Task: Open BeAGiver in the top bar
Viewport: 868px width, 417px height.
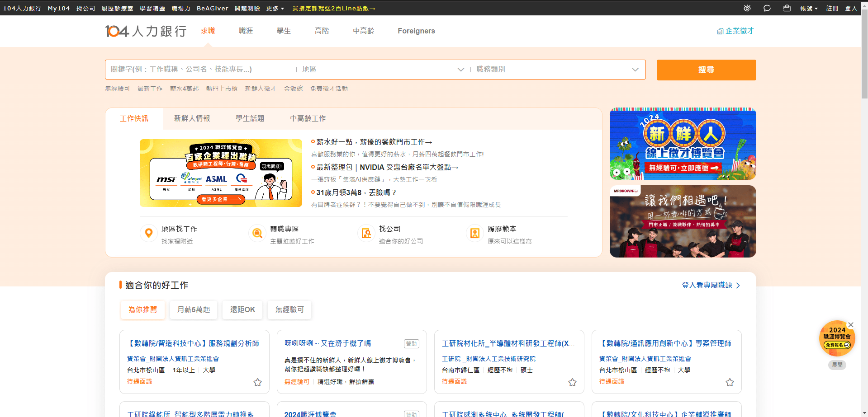Action: click(213, 8)
